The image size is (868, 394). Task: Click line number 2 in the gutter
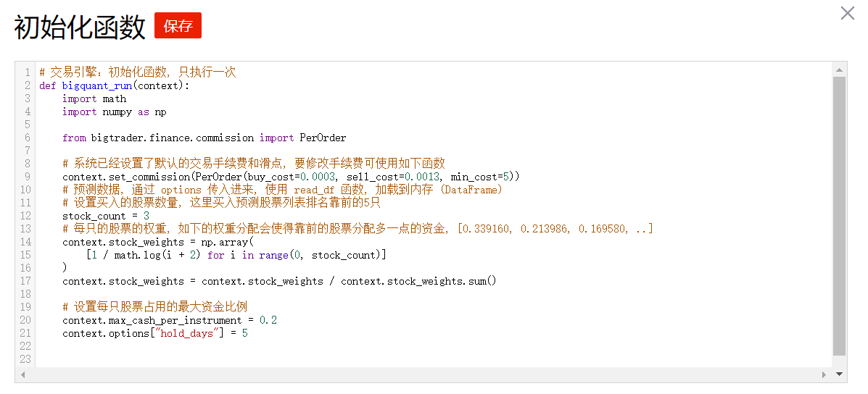(28, 85)
